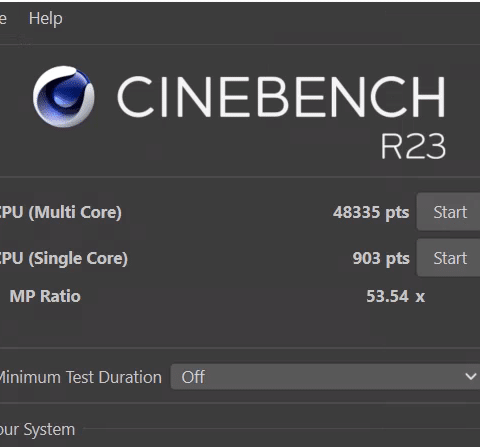Start the CPU Single Core benchmark

pos(448,258)
